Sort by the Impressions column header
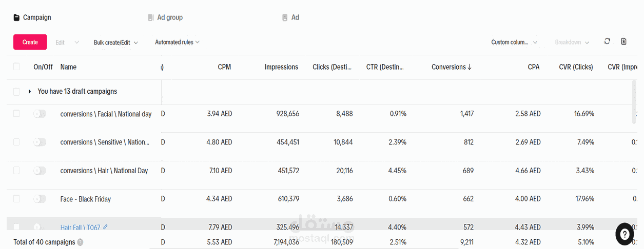Image resolution: width=644 pixels, height=249 pixels. (281, 67)
